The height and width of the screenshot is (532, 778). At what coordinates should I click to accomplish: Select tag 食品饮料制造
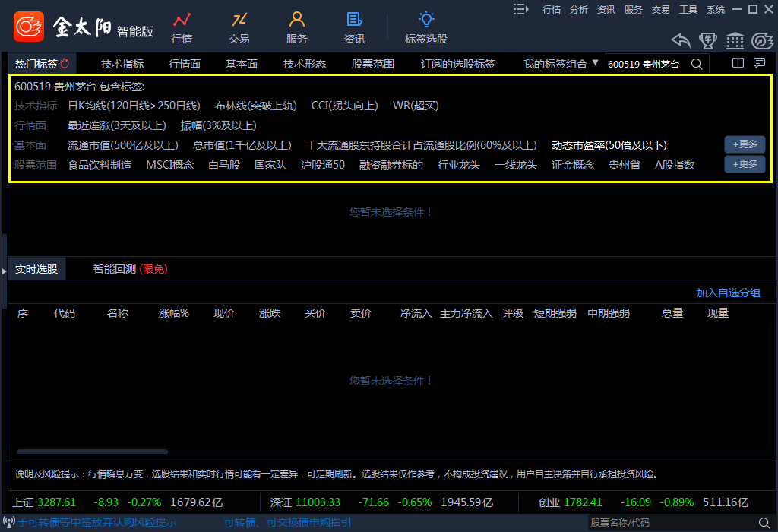(100, 165)
